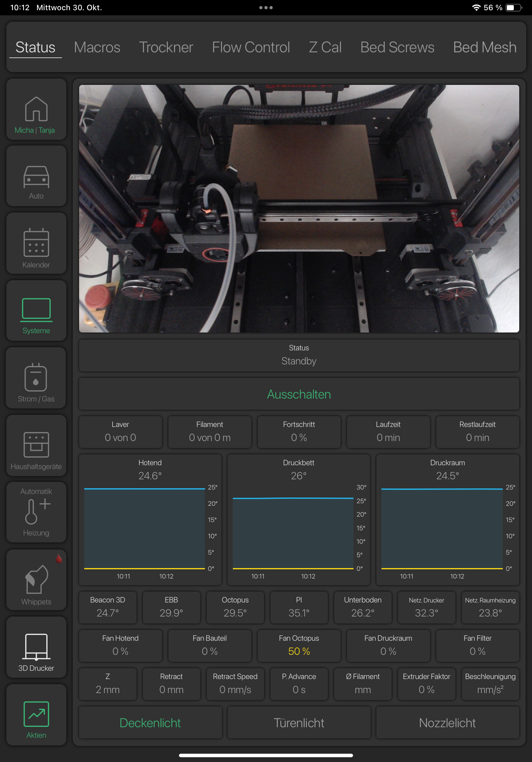
Task: Tap the Ø Filament tile
Action: click(x=363, y=684)
